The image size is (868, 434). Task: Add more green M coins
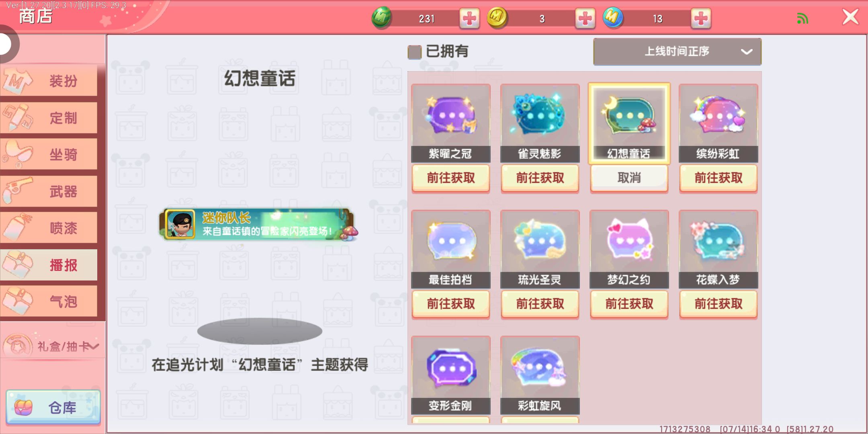(x=469, y=18)
